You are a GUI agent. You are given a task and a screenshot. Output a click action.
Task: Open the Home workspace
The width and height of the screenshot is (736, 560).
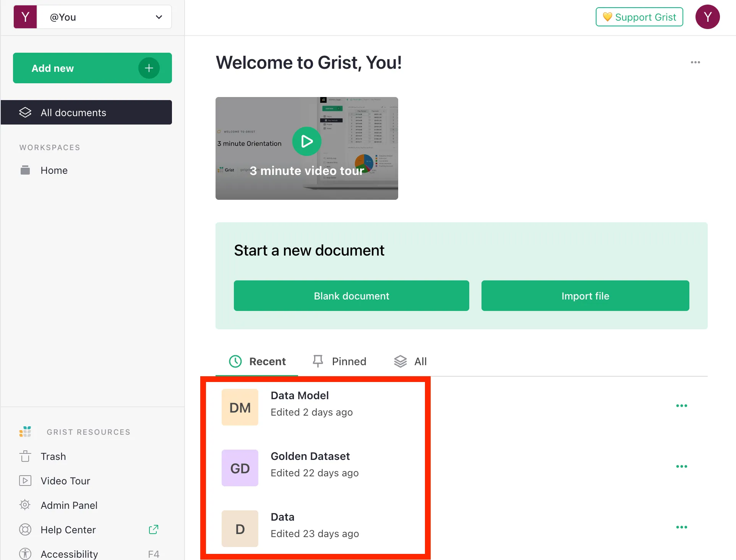tap(86, 170)
